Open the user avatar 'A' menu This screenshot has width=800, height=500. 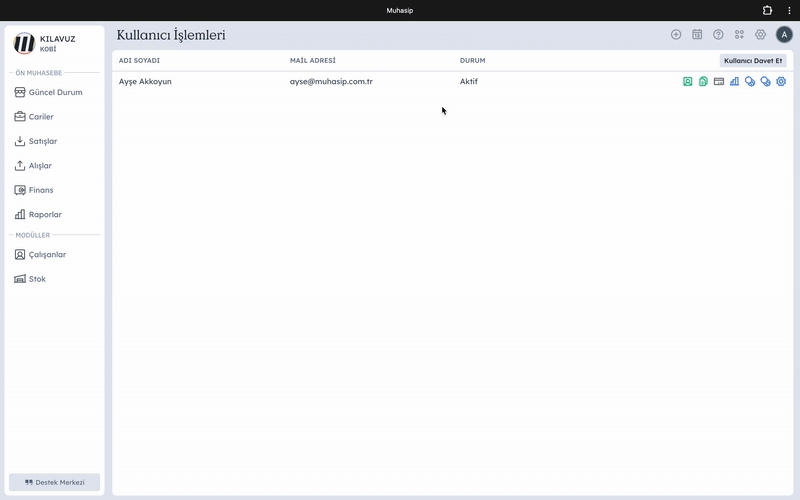783,35
